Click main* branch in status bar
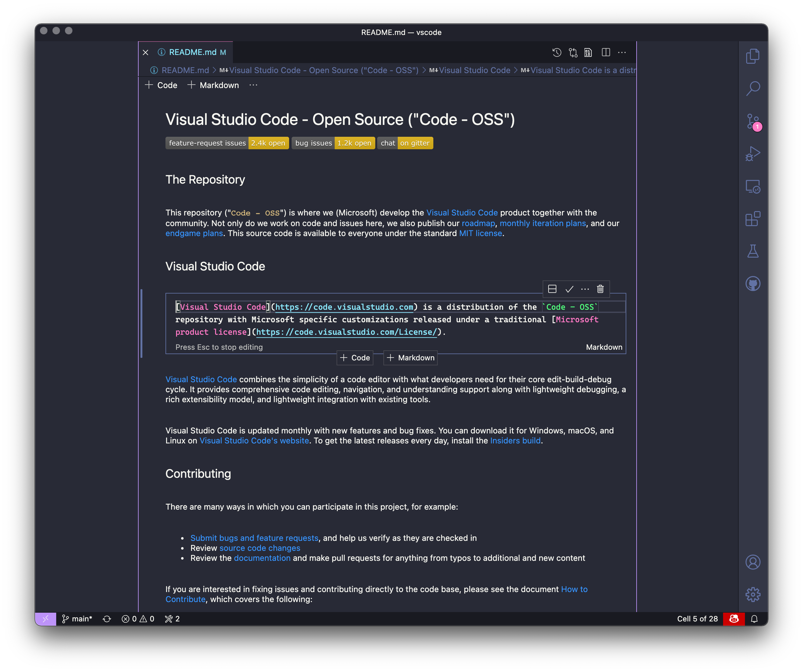This screenshot has height=672, width=803. [77, 619]
